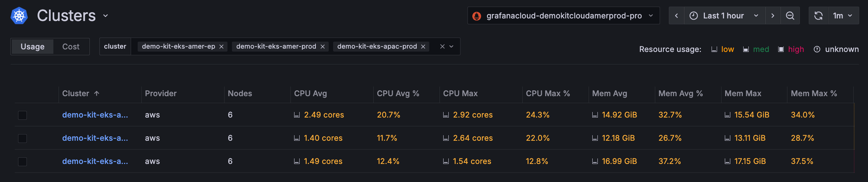Click the Kubernetes logo icon
The image size is (868, 182).
click(x=19, y=16)
